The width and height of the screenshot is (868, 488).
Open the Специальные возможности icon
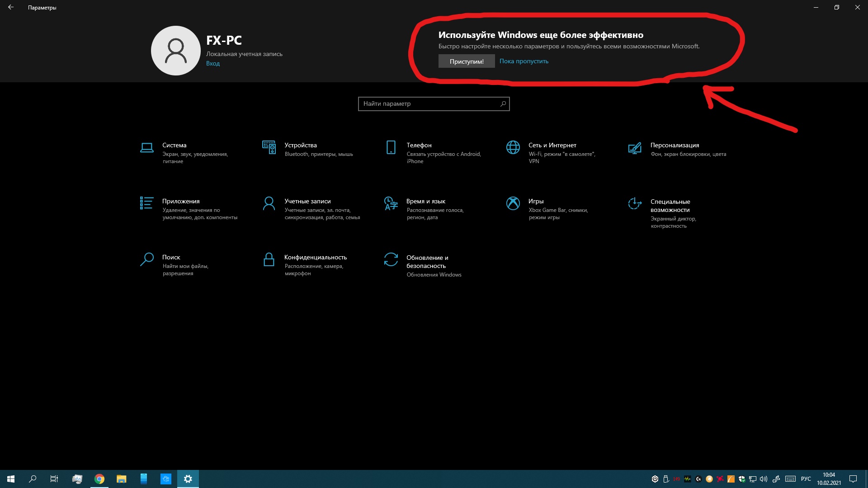click(x=635, y=203)
